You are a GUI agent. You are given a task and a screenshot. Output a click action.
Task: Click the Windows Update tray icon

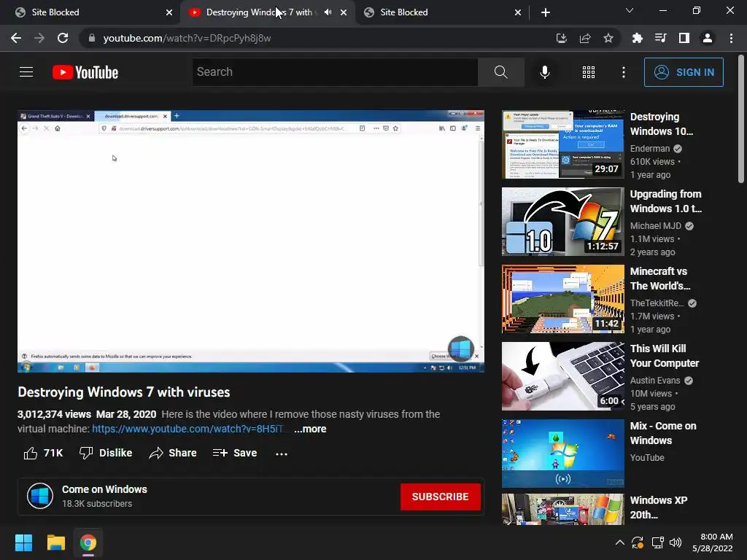click(638, 542)
